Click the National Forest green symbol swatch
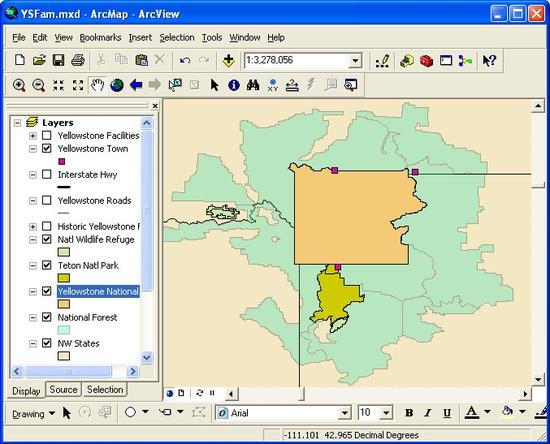Viewport: 550px width, 444px height. [63, 330]
